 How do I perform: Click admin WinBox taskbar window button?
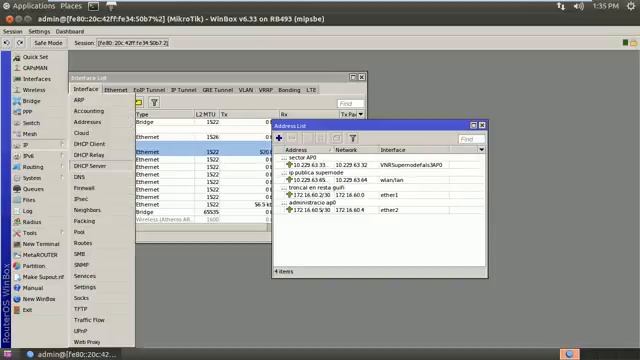tap(72, 354)
